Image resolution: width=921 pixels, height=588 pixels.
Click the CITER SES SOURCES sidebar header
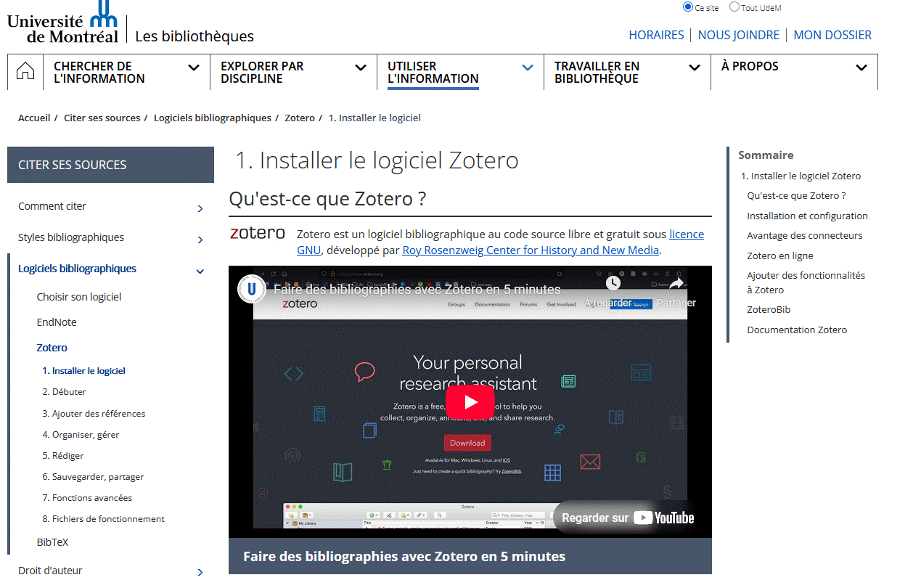pos(110,165)
